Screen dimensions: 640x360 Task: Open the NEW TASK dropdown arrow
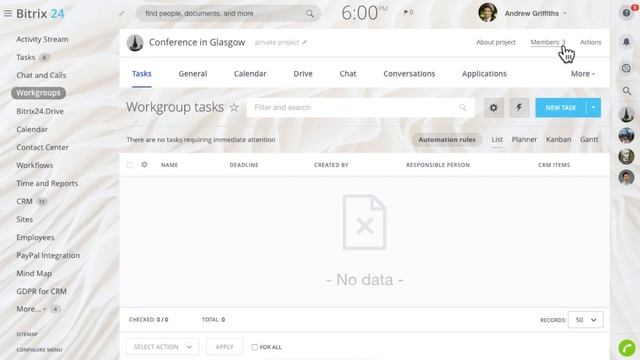click(x=593, y=108)
